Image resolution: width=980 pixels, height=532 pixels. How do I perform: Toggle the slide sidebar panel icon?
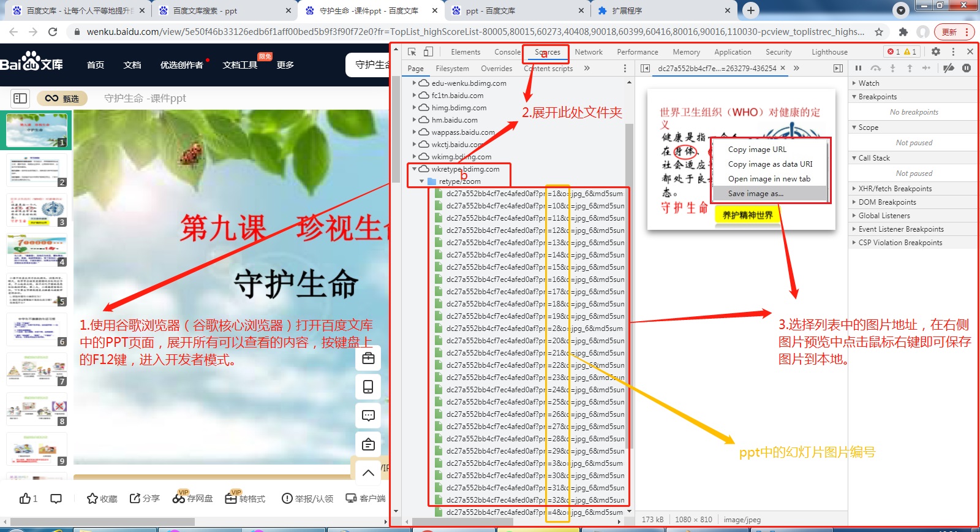pos(20,98)
